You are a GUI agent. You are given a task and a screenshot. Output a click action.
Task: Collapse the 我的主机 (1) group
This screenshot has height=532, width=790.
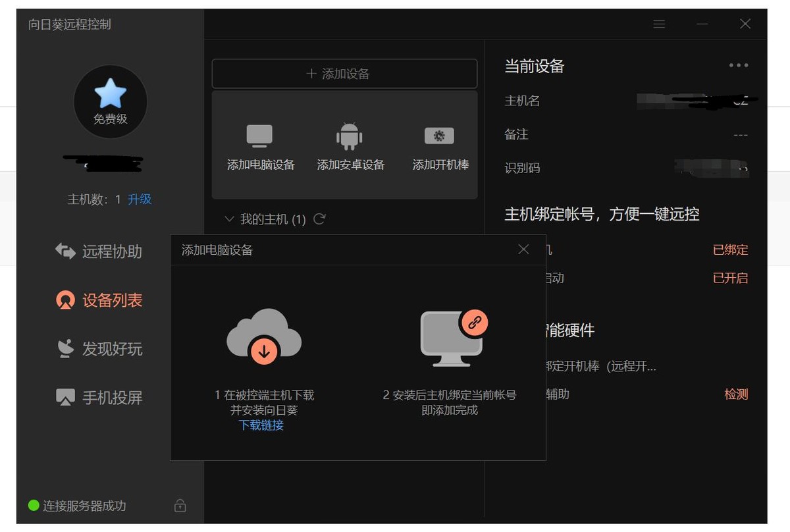click(229, 219)
